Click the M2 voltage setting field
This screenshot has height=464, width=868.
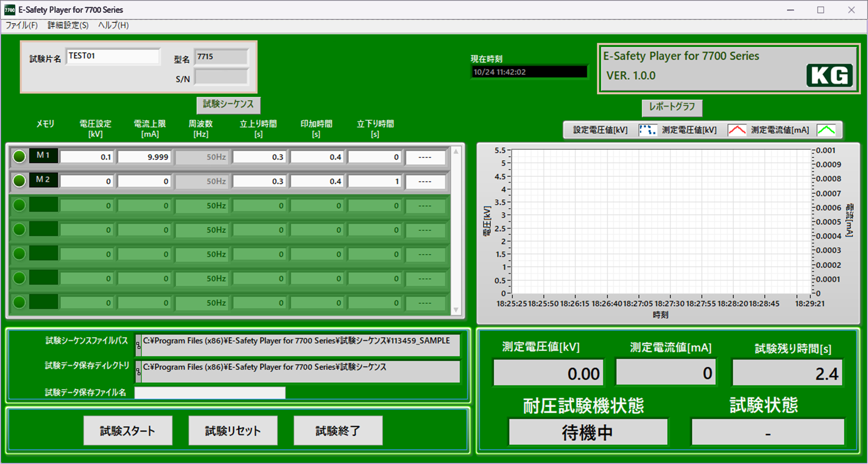point(87,181)
